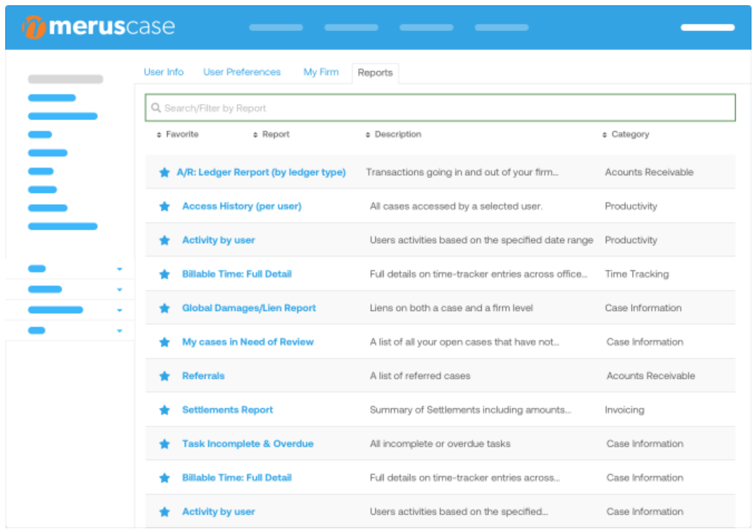Sort by Description column arrows
756x532 pixels.
coord(368,135)
